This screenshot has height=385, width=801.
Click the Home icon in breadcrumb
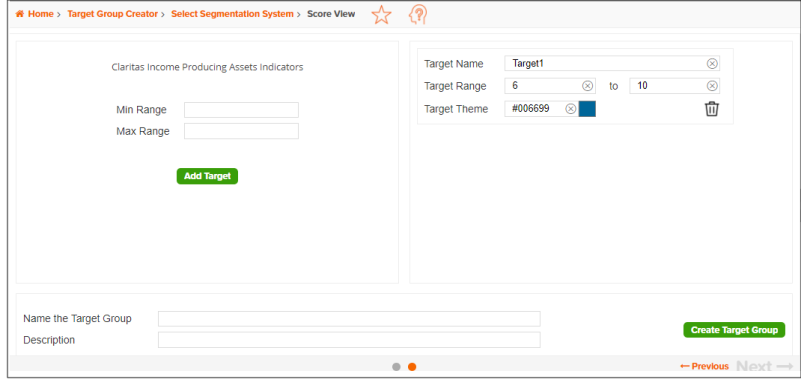point(19,14)
